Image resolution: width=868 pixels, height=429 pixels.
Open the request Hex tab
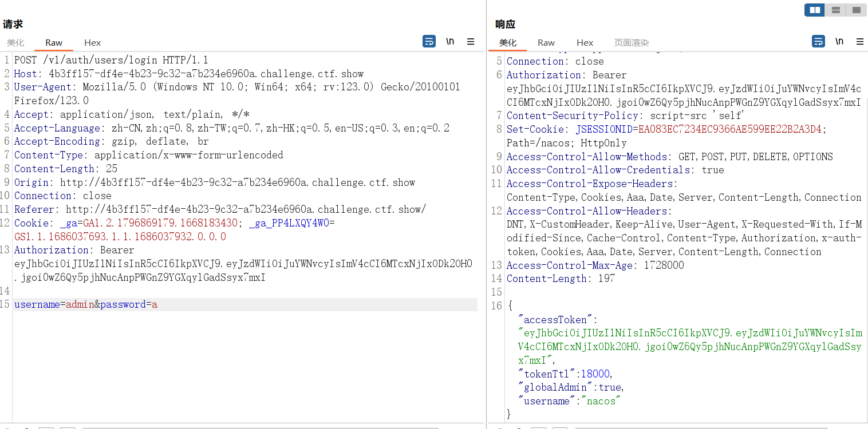pyautogui.click(x=92, y=42)
